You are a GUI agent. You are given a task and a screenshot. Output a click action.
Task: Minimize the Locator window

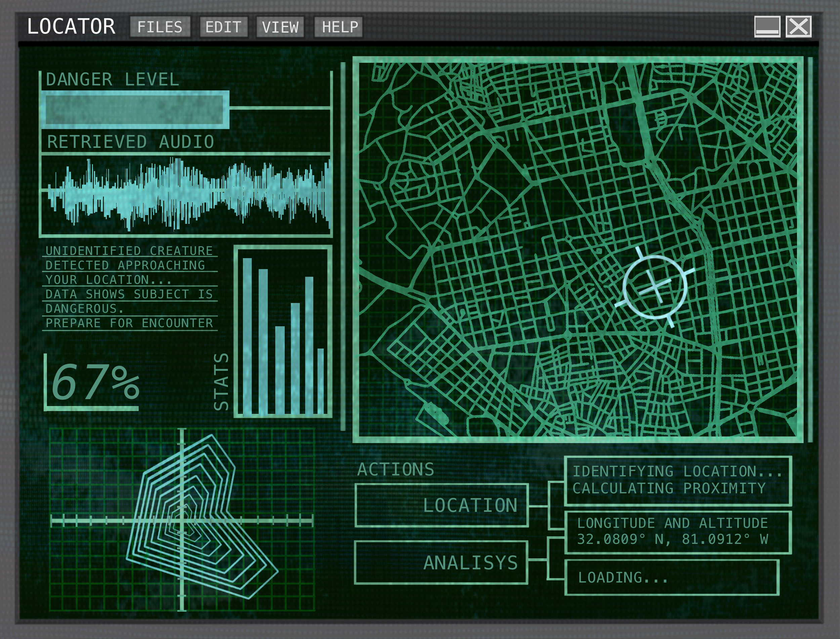pyautogui.click(x=767, y=27)
